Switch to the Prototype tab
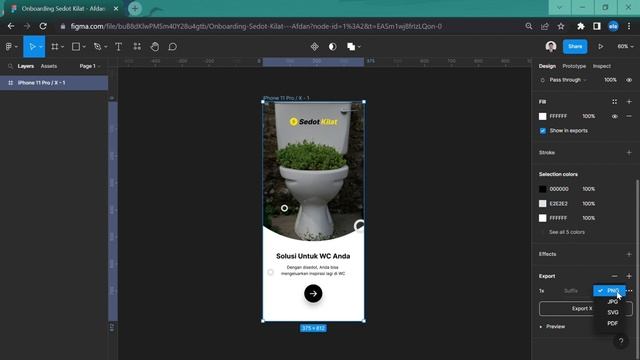The height and width of the screenshot is (360, 640). click(574, 66)
